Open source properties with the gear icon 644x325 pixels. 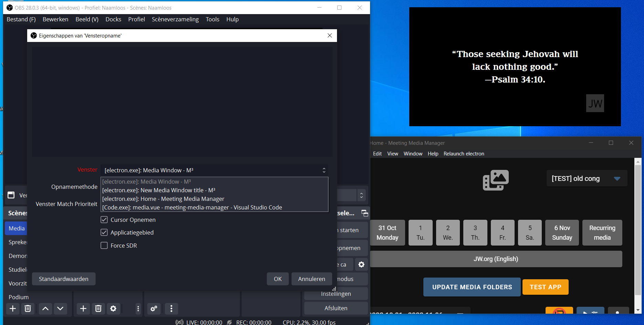pos(113,308)
